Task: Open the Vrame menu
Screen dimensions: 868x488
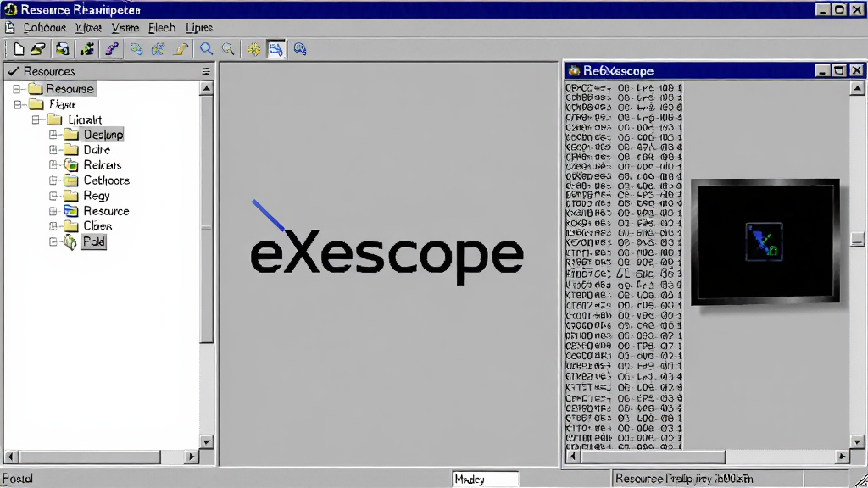Action: tap(125, 28)
